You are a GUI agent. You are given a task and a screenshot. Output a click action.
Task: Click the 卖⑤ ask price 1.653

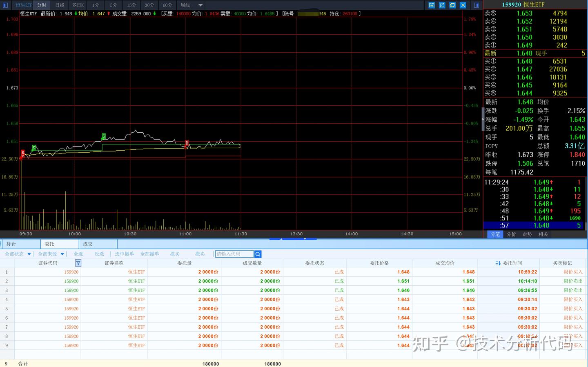(524, 13)
